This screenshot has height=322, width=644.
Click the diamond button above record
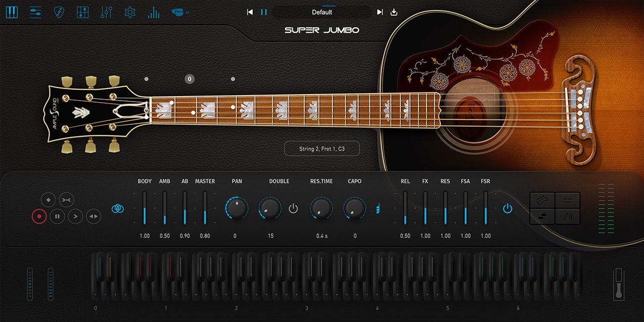[48, 200]
